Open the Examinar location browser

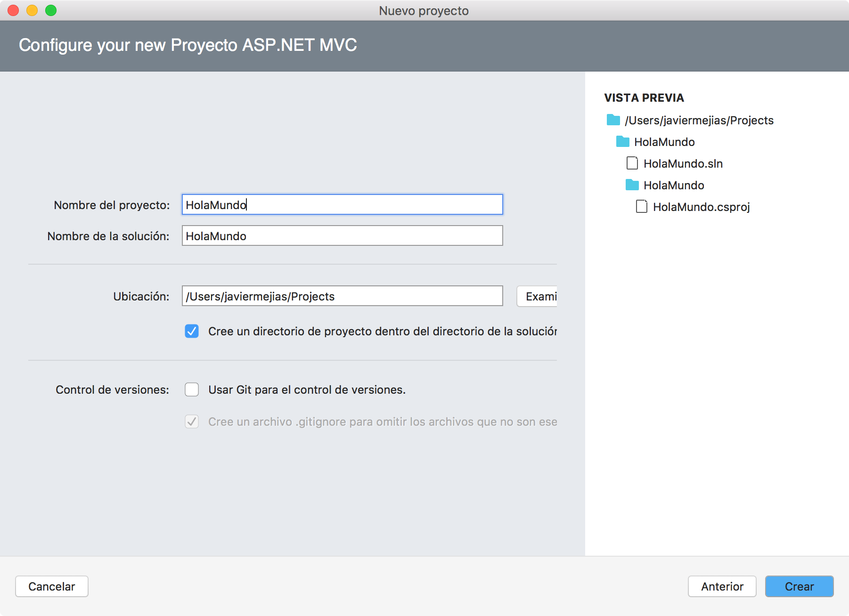tap(537, 296)
